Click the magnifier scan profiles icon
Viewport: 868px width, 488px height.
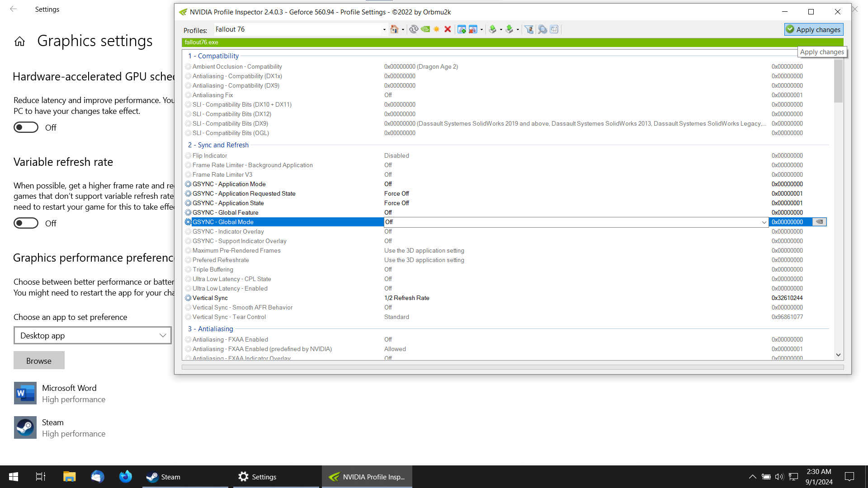coord(542,29)
